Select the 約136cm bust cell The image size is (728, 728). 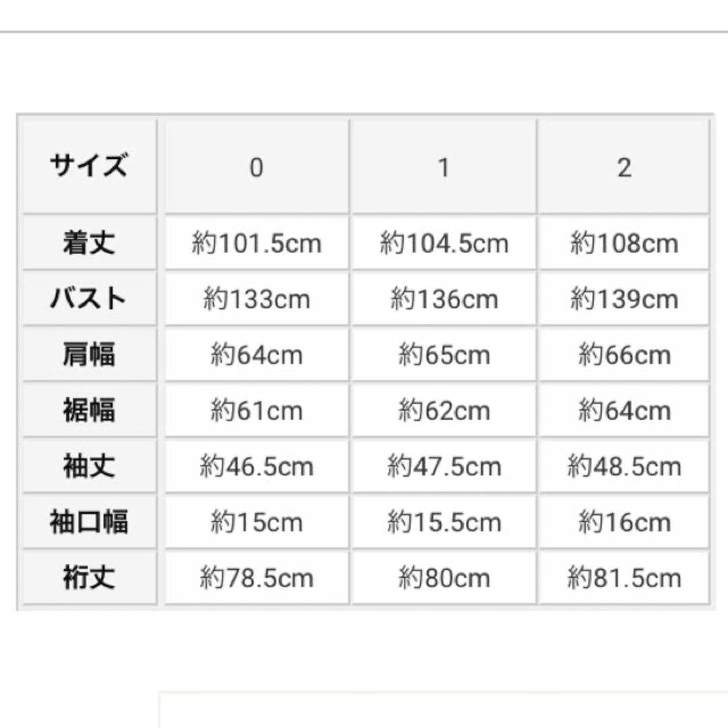pos(444,299)
